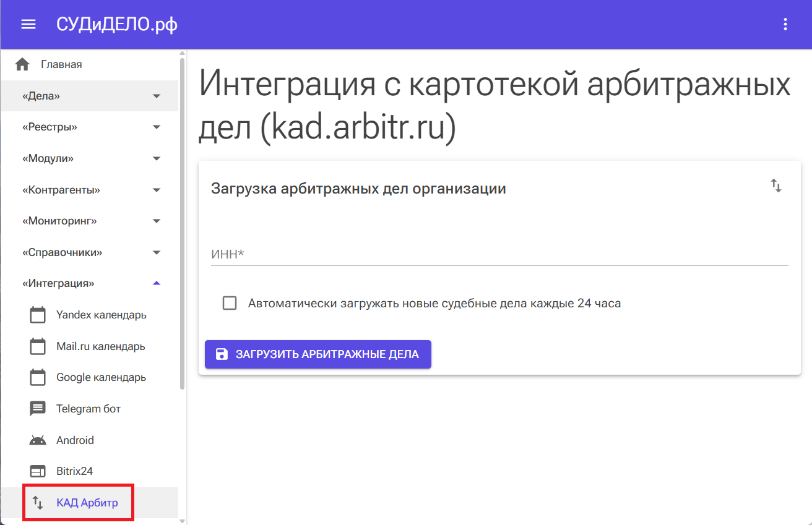Click the home icon next to Главная

pos(22,64)
